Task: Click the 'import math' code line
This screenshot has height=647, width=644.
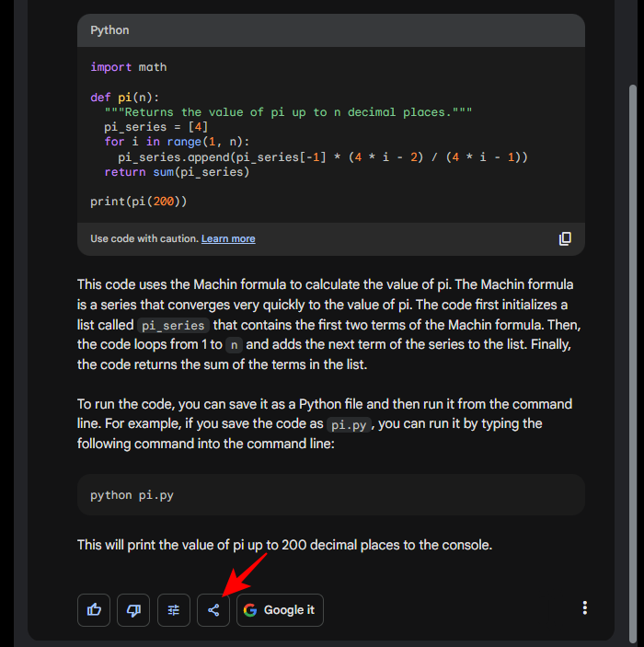Action: point(129,67)
